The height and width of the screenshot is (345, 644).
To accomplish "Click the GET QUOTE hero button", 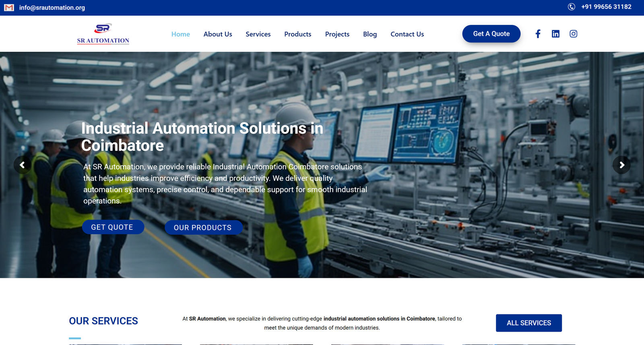I will pyautogui.click(x=113, y=227).
